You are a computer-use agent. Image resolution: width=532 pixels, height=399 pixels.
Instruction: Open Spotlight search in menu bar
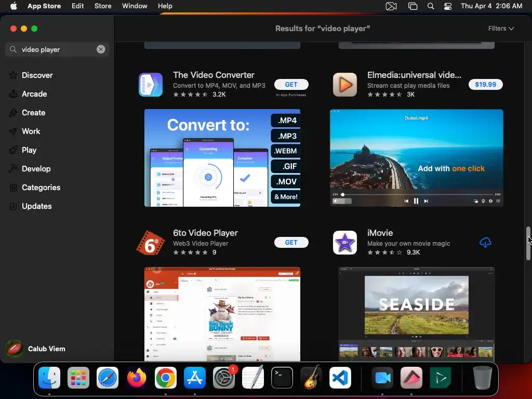431,6
